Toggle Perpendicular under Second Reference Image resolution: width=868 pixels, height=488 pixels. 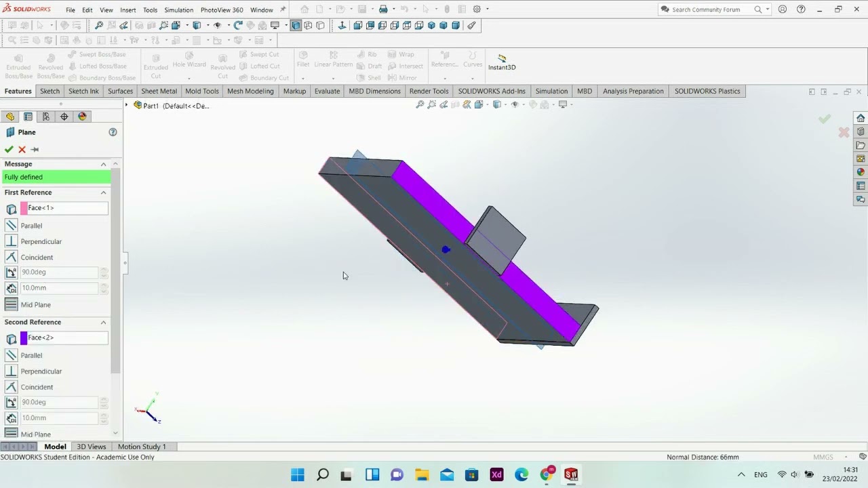[11, 371]
